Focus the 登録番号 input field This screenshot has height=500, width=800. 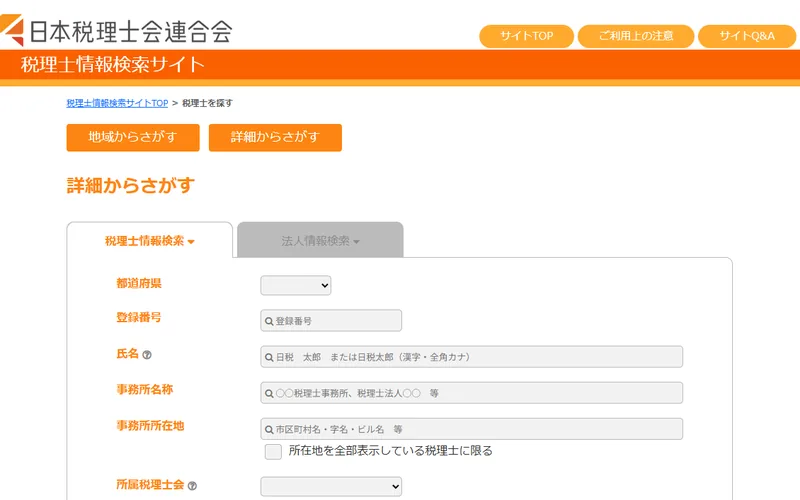(x=331, y=321)
